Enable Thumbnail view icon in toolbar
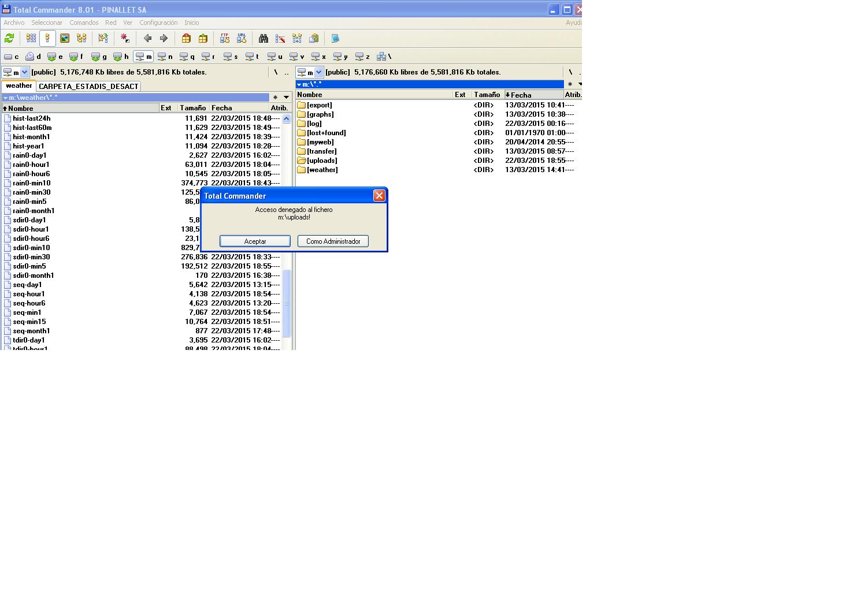 (65, 39)
